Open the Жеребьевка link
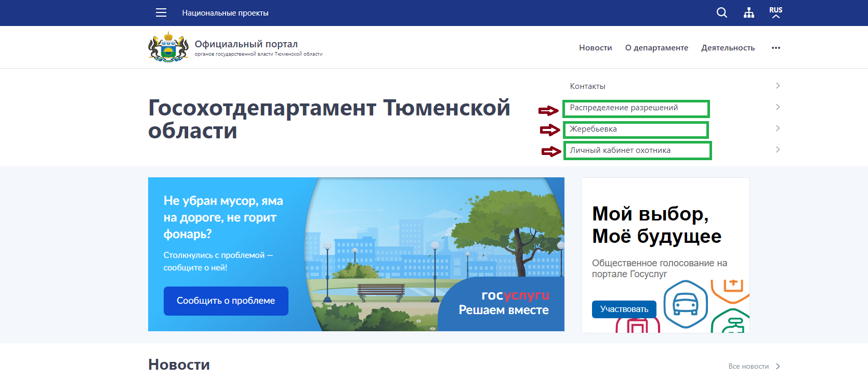Screen dimensions: 868x377 pyautogui.click(x=593, y=129)
